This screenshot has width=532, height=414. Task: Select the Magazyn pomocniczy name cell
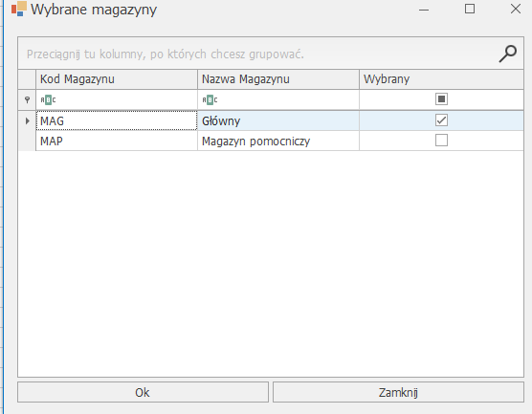coord(278,141)
